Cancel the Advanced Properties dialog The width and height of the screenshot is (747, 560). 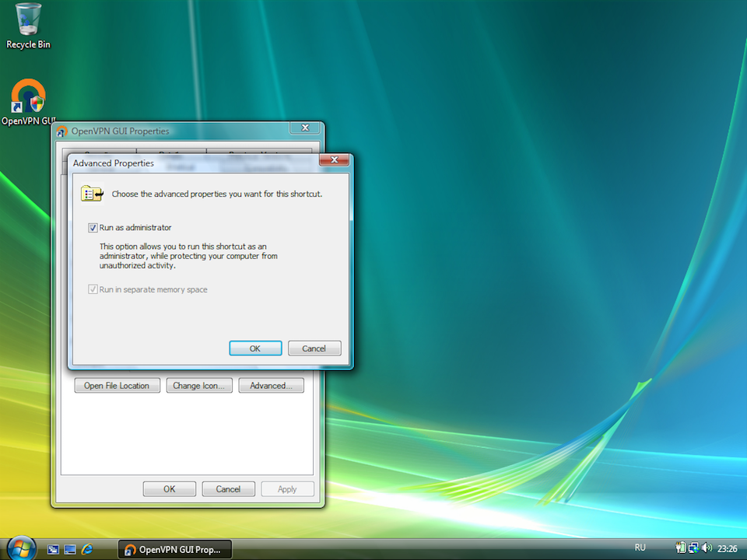coord(314,348)
